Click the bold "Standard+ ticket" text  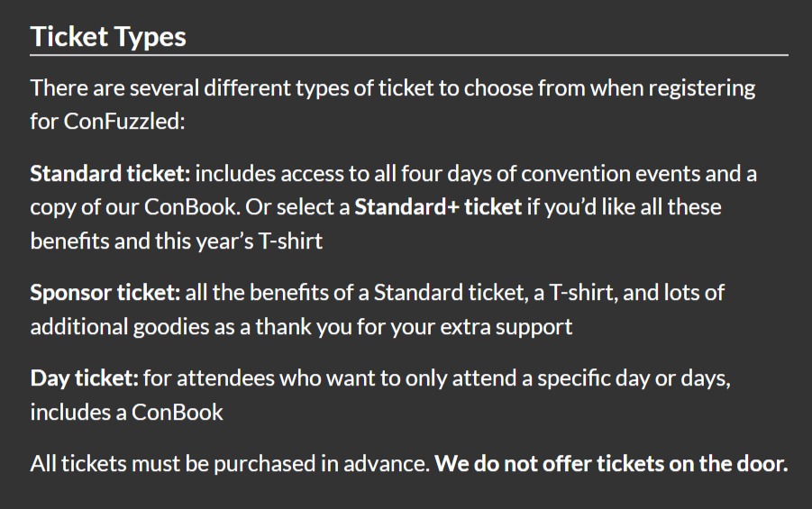[438, 207]
